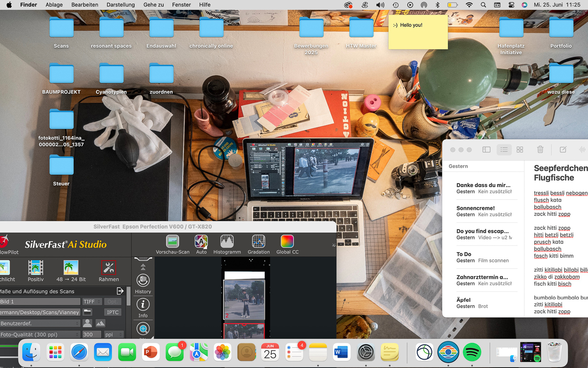Click the Auto adjustment tool icon
588x368 pixels.
click(201, 242)
